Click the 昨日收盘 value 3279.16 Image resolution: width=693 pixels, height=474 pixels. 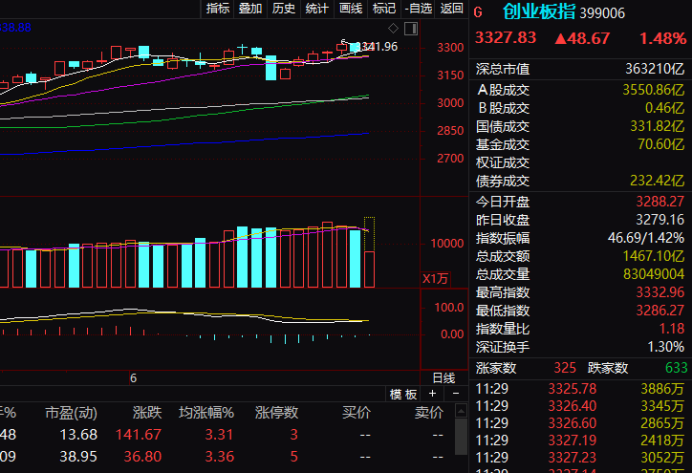[x=660, y=220]
